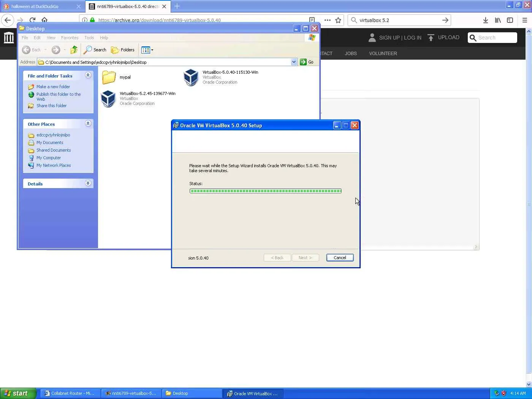Open the Firefox hamburger menu
Viewport: 532px width, 399px height.
(x=525, y=20)
